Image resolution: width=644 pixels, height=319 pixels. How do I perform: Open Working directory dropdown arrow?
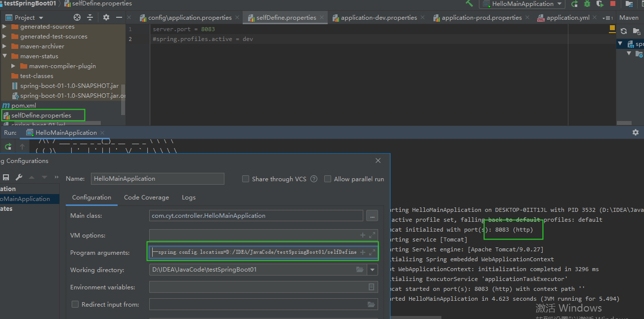click(x=373, y=270)
